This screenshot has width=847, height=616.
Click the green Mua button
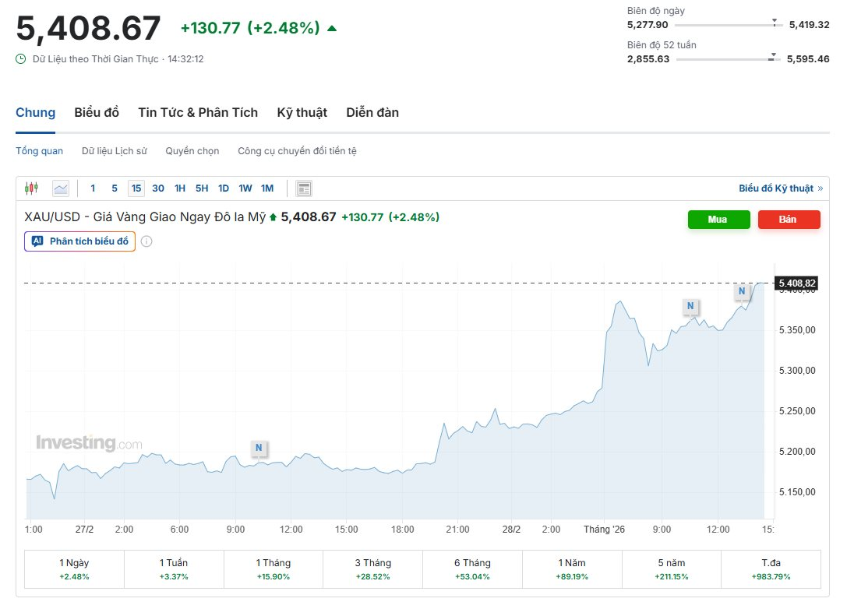click(718, 220)
